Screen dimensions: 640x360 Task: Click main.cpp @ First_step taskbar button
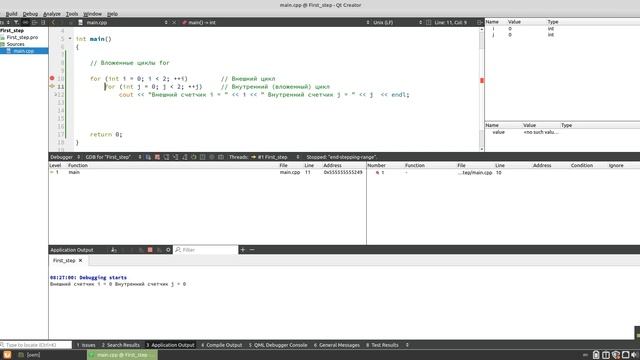point(122,355)
